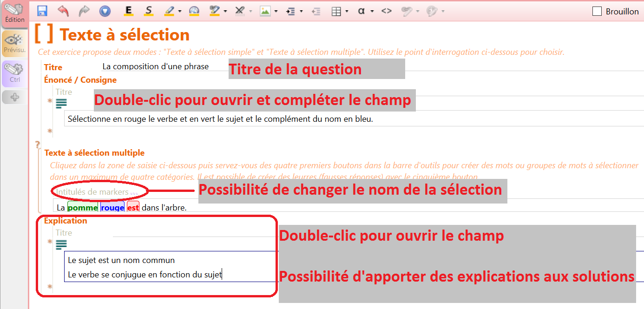The height and width of the screenshot is (309, 644).
Task: Click insertion star below the Énoncé paragraph
Action: tap(50, 131)
